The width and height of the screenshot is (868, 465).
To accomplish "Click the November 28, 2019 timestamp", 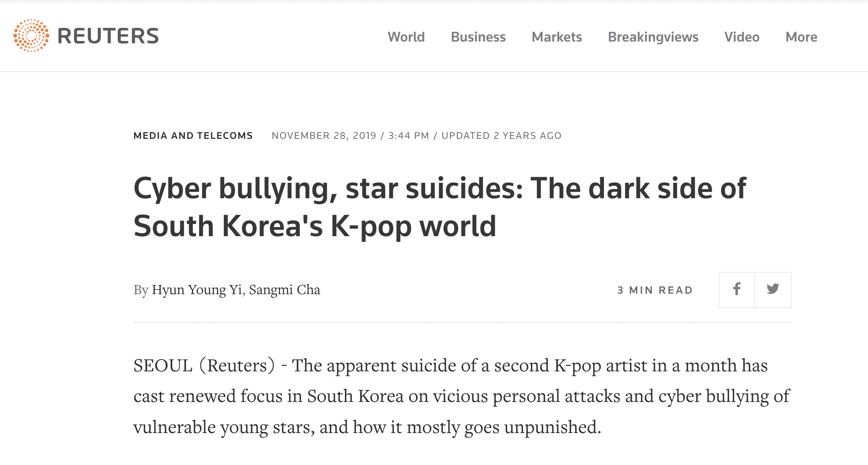I will 324,136.
